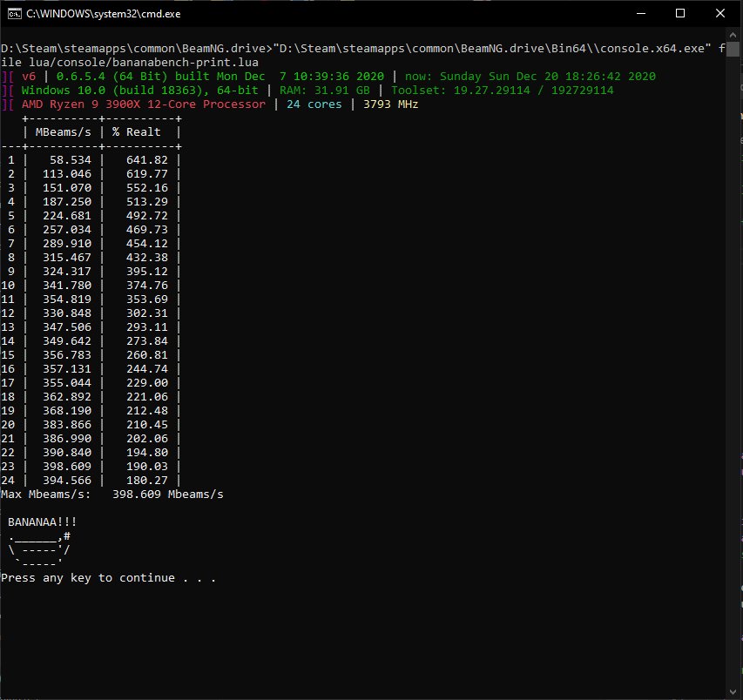Click the Toolset: 19.27.29114 text
Screen dimensions: 743x700
461,91
